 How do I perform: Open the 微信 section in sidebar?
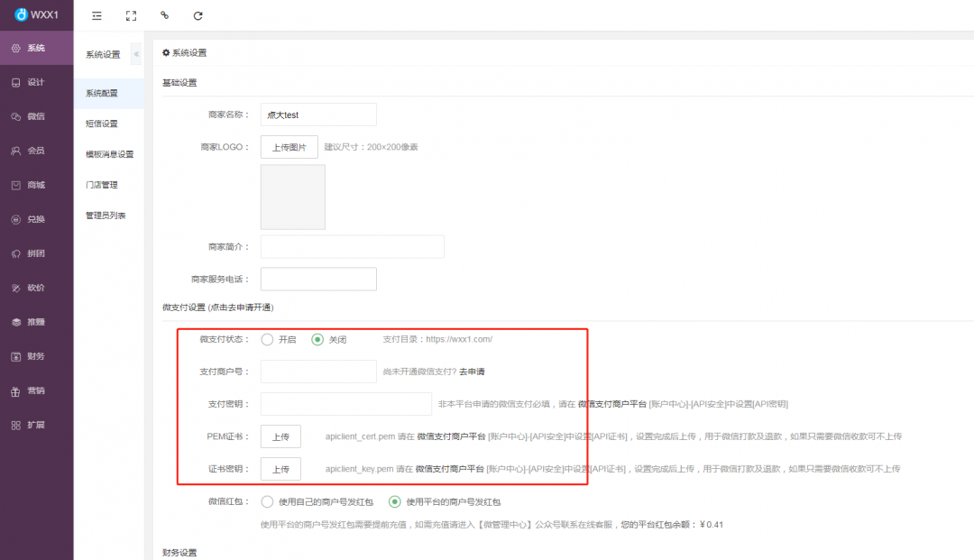pyautogui.click(x=36, y=116)
